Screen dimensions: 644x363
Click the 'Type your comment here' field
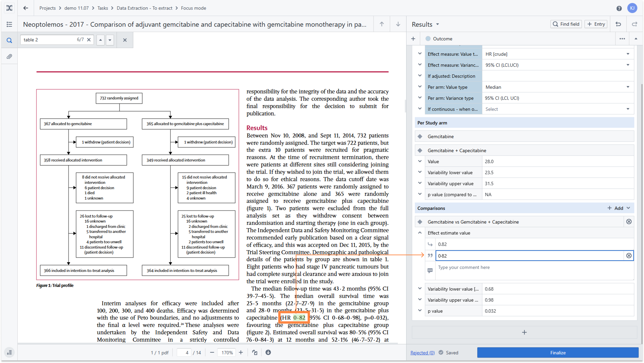(534, 271)
